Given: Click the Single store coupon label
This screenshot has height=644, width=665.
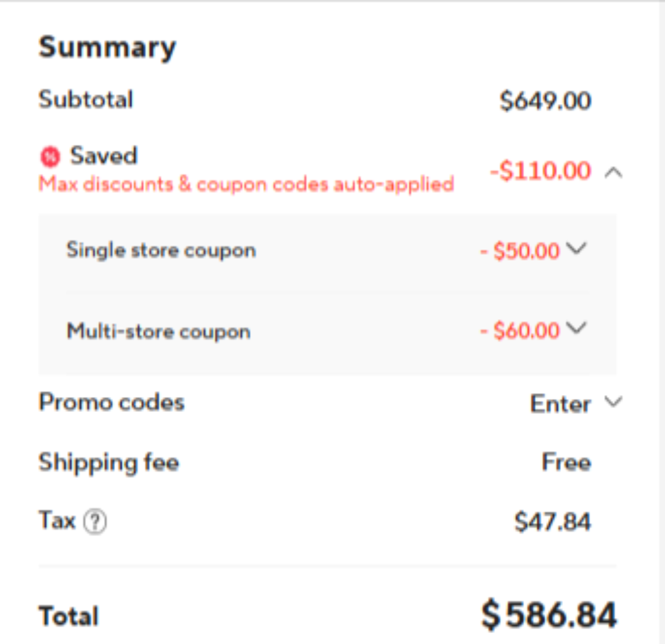Looking at the screenshot, I should [x=161, y=250].
